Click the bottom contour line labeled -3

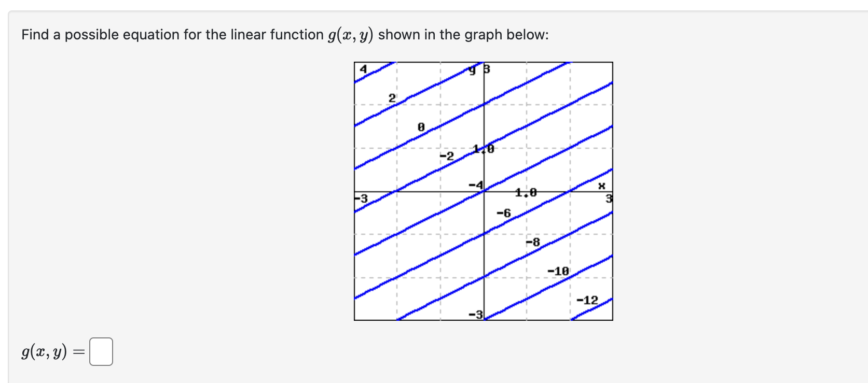point(475,314)
